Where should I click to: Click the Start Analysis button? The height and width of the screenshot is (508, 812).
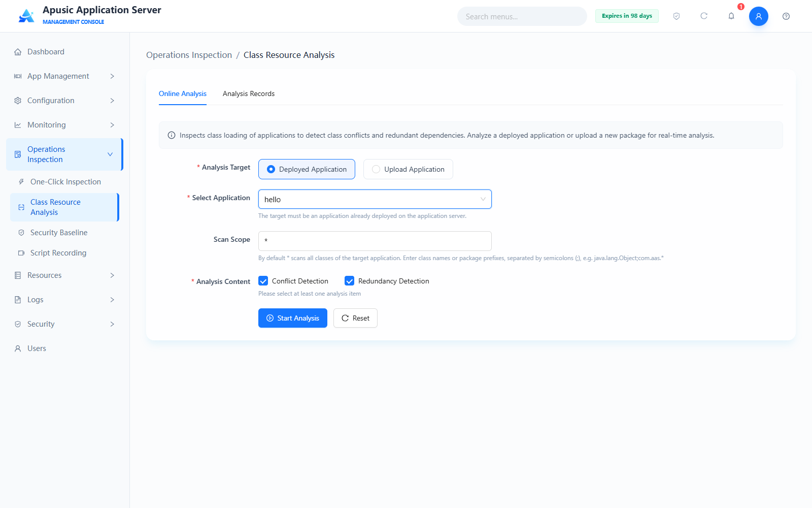point(293,318)
